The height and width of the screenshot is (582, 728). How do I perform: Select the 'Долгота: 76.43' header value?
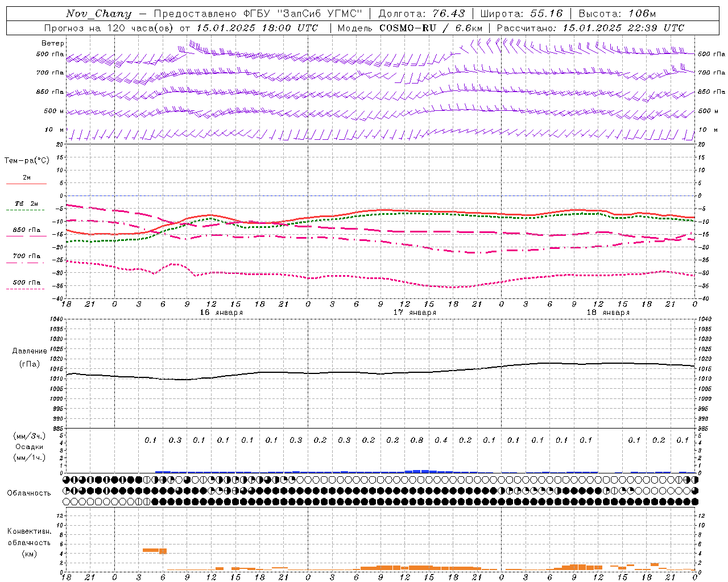point(421,14)
